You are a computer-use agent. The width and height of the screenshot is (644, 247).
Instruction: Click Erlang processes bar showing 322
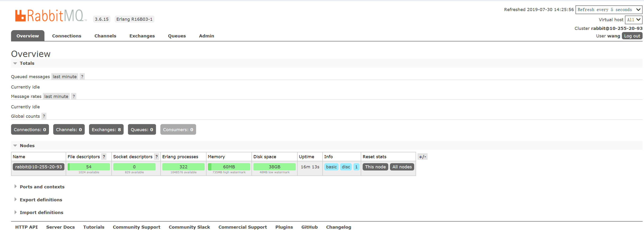pyautogui.click(x=183, y=167)
